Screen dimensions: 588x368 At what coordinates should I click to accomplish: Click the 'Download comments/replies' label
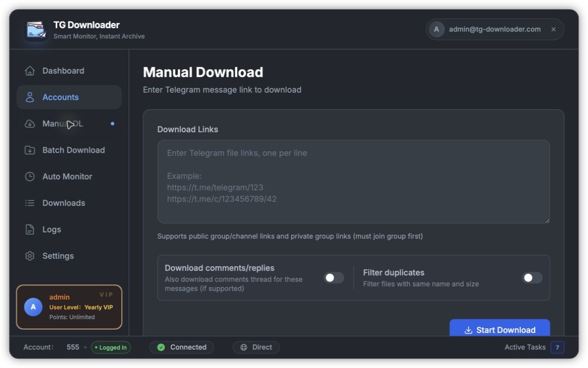(x=219, y=268)
